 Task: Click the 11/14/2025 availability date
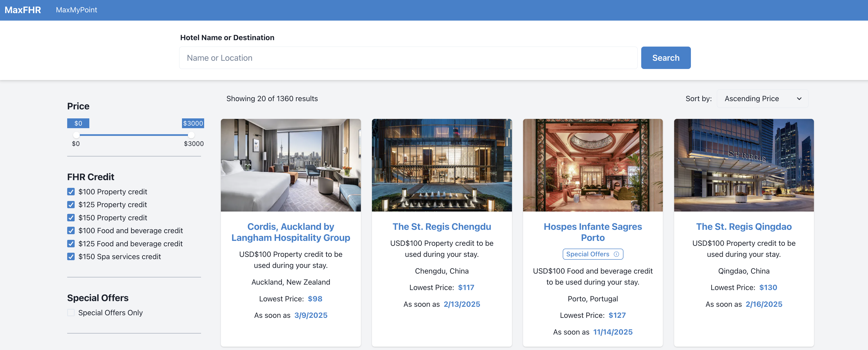pos(613,332)
